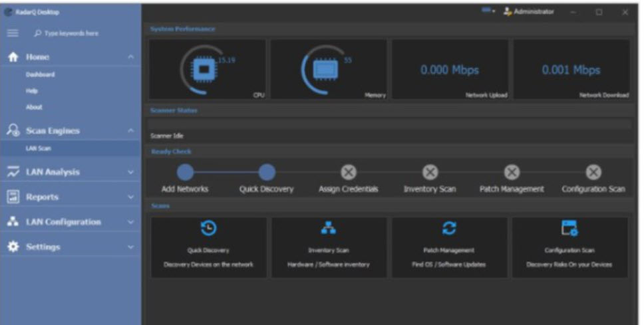
Task: Click in the Type keywords here search field
Action: click(x=71, y=33)
